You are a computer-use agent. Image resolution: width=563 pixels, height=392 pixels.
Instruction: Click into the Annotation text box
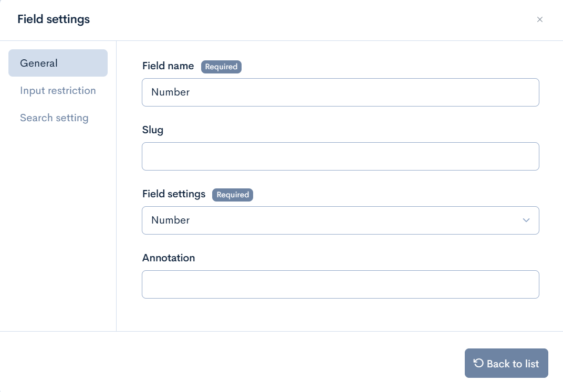pos(340,284)
